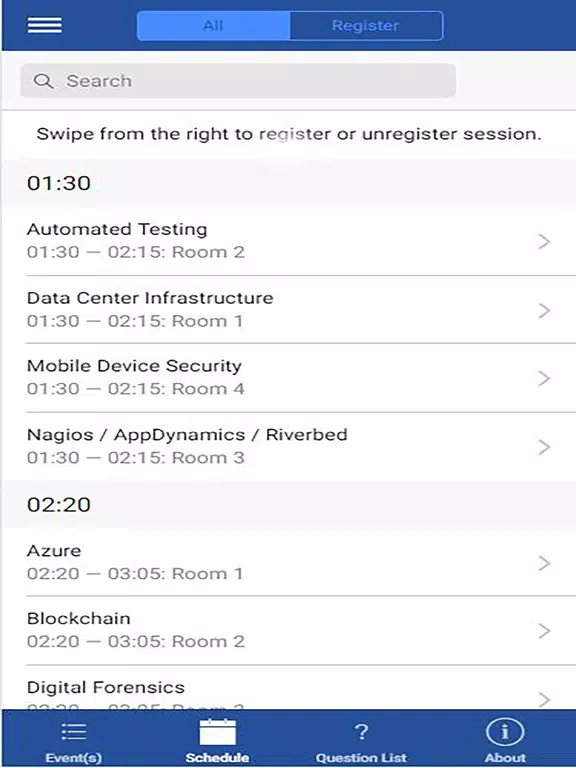This screenshot has width=576, height=768.
Task: Open the Question List question-mark icon
Action: (x=361, y=732)
